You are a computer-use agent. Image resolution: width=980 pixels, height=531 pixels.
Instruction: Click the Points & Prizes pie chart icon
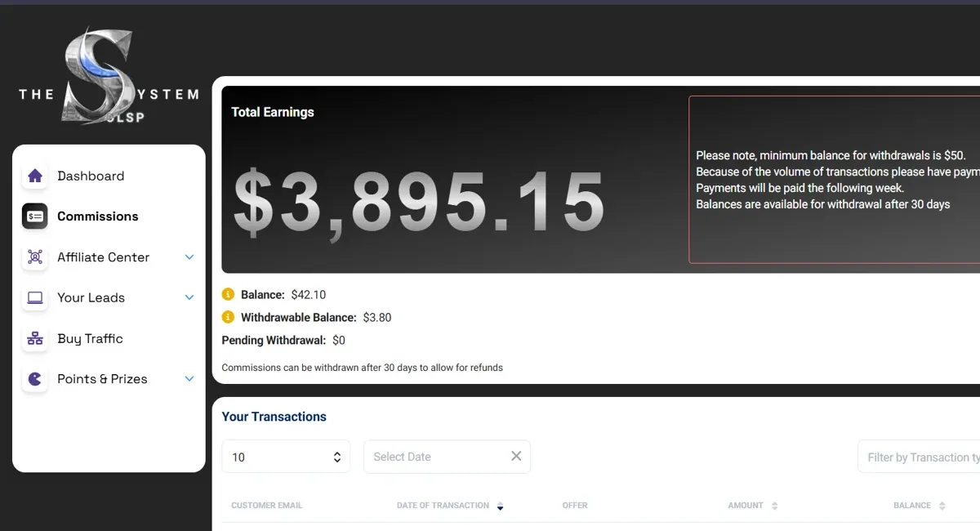click(34, 378)
